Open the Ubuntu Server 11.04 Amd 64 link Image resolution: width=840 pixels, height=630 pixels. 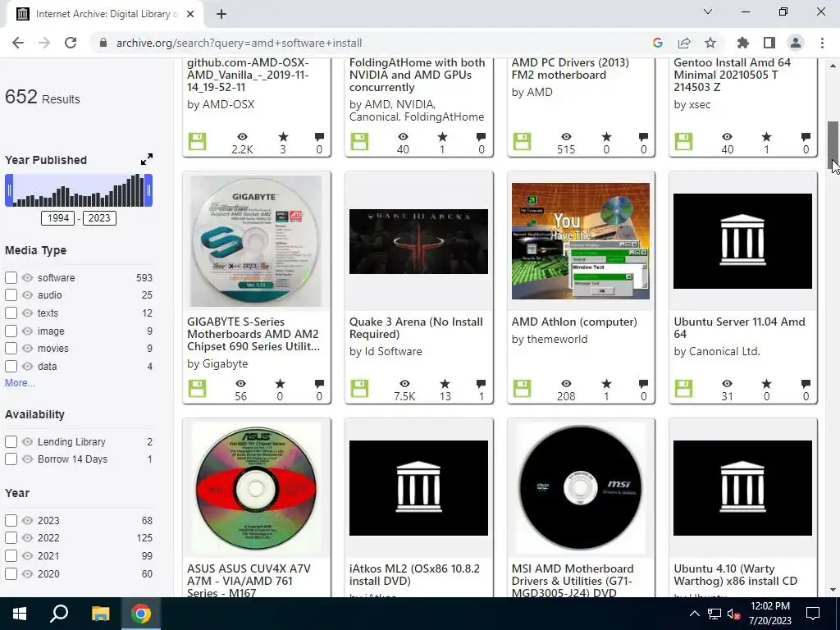pos(739,328)
